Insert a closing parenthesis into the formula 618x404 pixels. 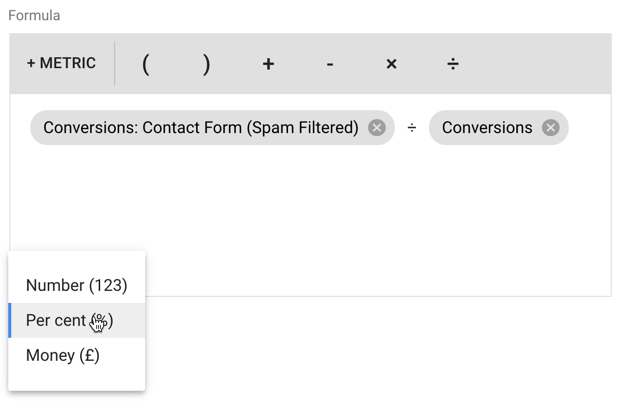tap(207, 64)
